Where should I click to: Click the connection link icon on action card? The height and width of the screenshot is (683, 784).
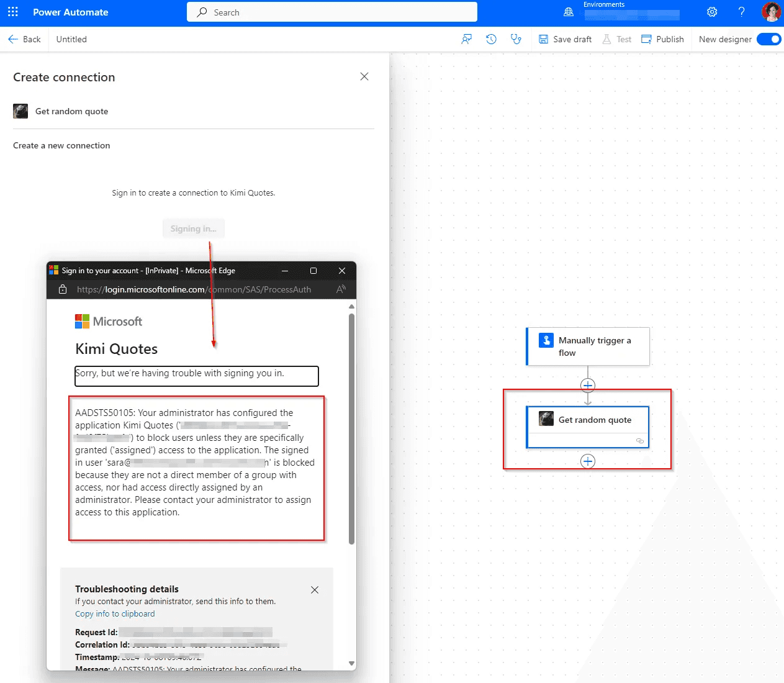click(x=640, y=441)
